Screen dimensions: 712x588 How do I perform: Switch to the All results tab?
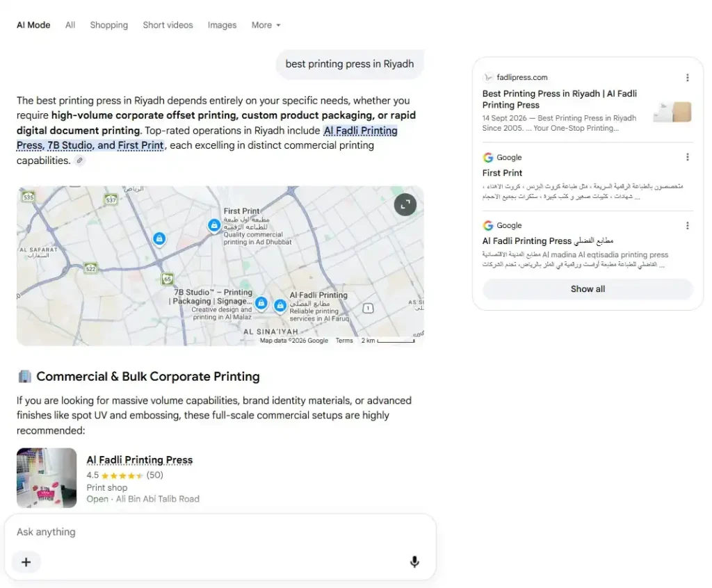(x=70, y=25)
